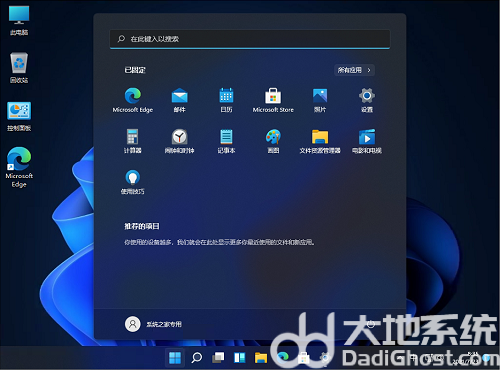The width and height of the screenshot is (500, 370).
Task: Open Notepad (记事本) from pinned apps
Action: point(226,141)
